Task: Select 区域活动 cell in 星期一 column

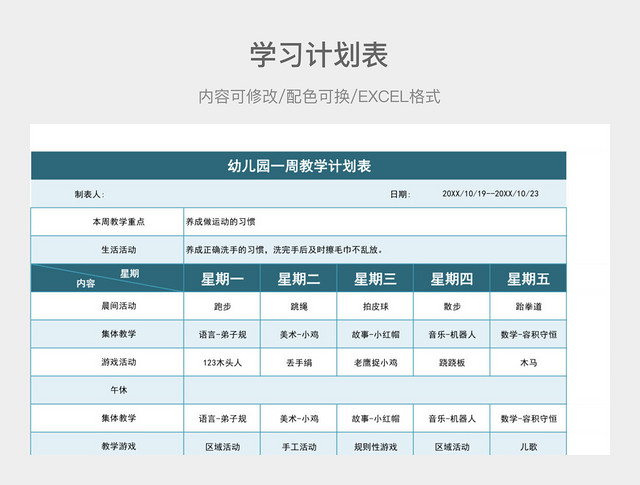Action: (x=222, y=444)
